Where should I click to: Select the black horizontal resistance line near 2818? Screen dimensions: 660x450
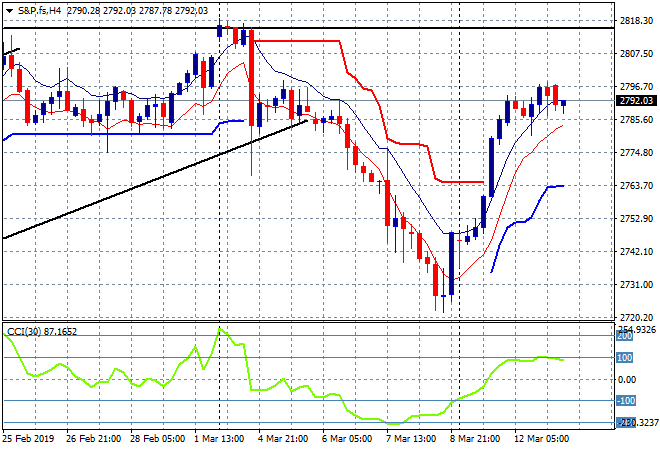click(x=308, y=28)
